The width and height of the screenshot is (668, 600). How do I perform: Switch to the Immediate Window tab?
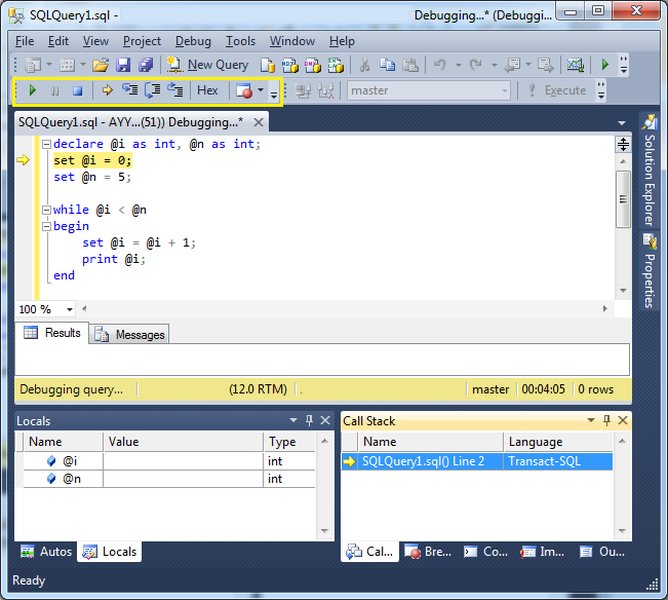[x=542, y=551]
